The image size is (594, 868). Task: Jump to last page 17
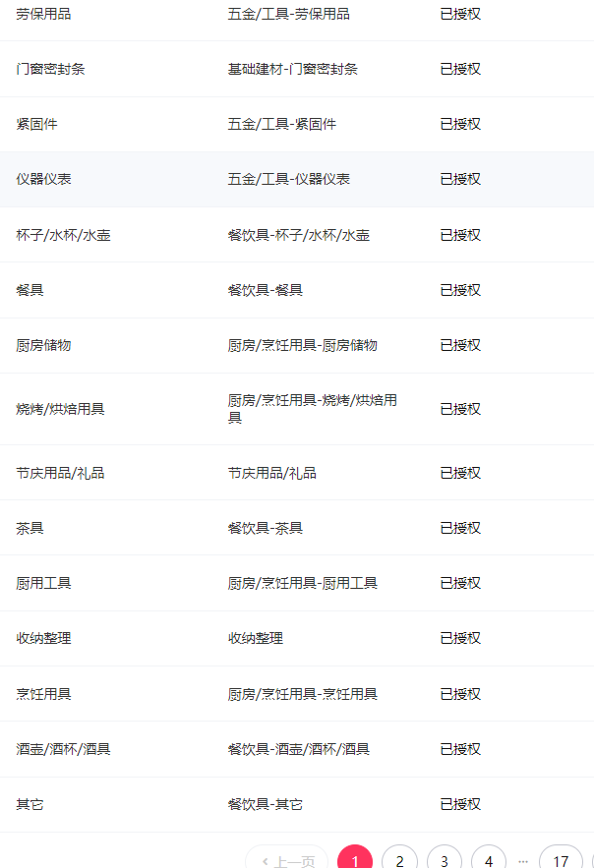click(561, 861)
